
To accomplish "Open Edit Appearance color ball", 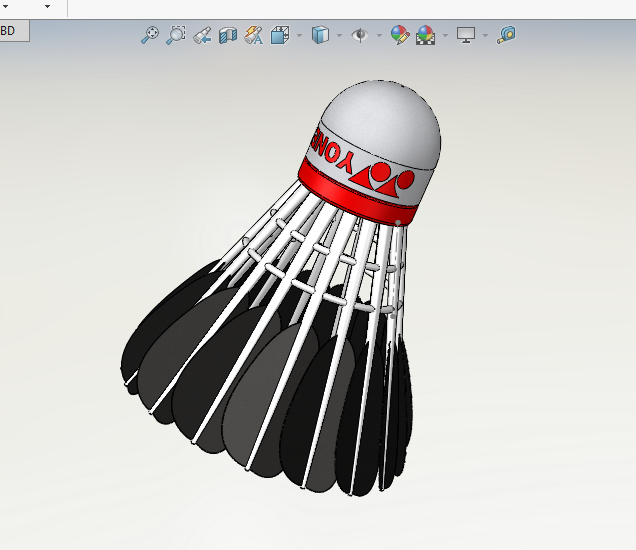I will point(400,35).
